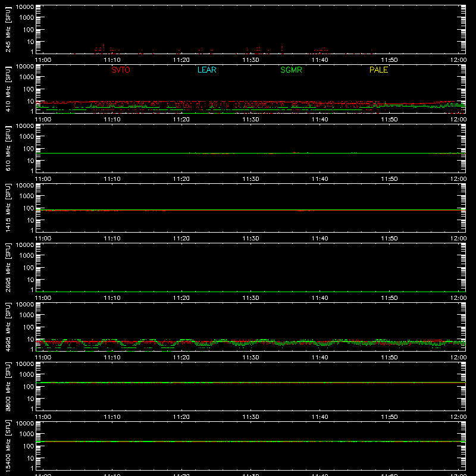Click the green flux trace in 610 MHz plot
Image resolution: width=476 pixels, height=476 pixels.
point(250,154)
